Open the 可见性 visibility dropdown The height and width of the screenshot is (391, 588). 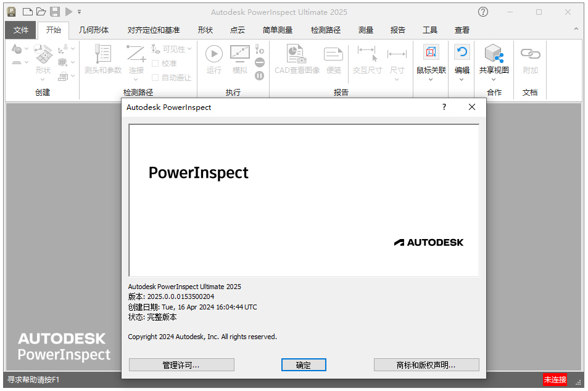[x=172, y=49]
